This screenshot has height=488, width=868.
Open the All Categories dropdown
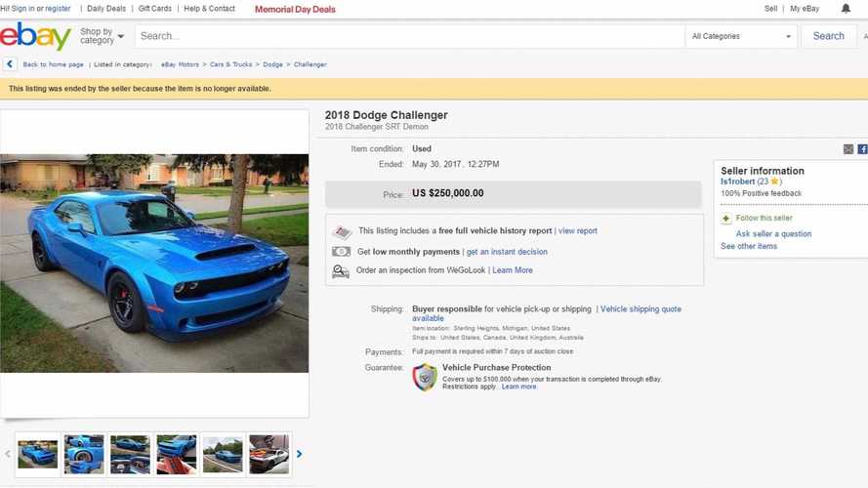click(741, 36)
